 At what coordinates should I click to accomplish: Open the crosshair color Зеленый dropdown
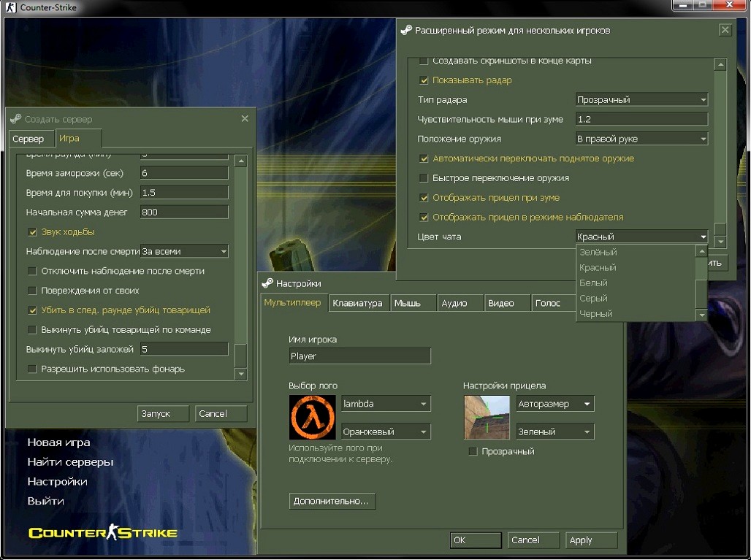[x=555, y=432]
